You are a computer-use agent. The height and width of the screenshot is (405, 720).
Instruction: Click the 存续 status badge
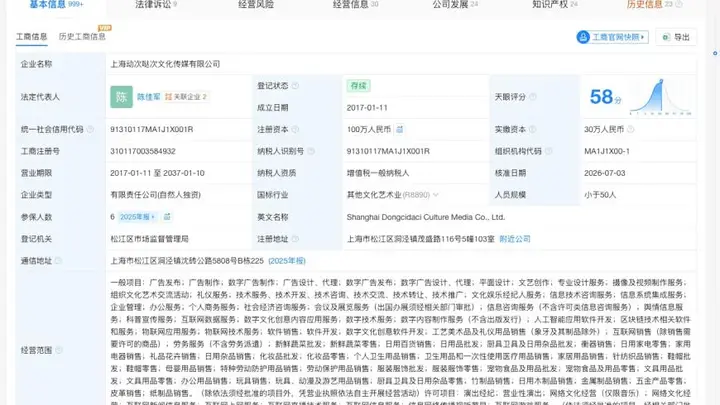358,86
